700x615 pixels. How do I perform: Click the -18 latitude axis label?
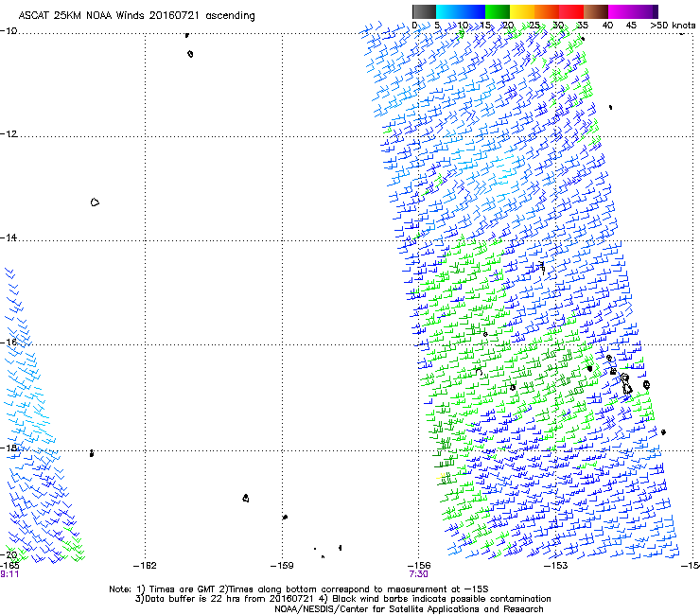(x=9, y=448)
